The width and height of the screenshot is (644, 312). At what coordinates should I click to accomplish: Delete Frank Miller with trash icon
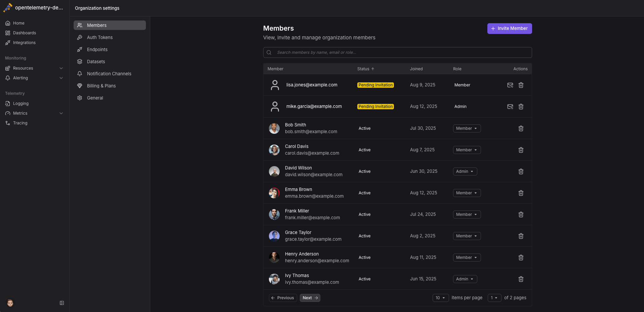(x=521, y=214)
